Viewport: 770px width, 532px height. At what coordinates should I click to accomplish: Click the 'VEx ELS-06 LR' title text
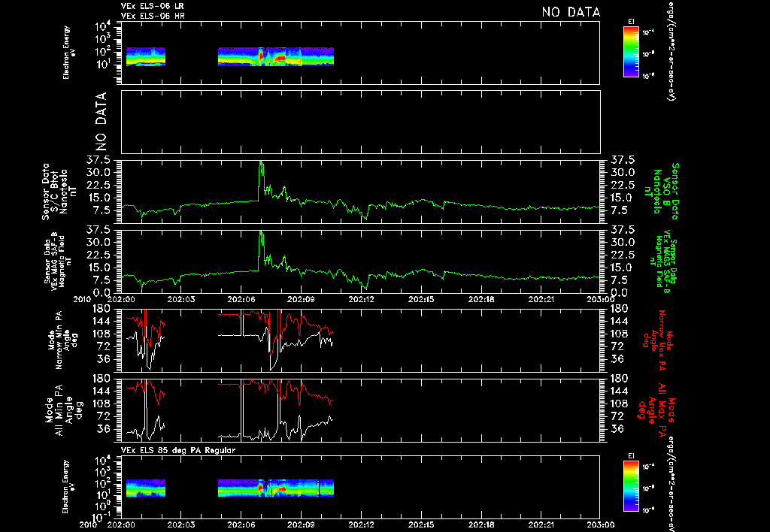point(152,6)
